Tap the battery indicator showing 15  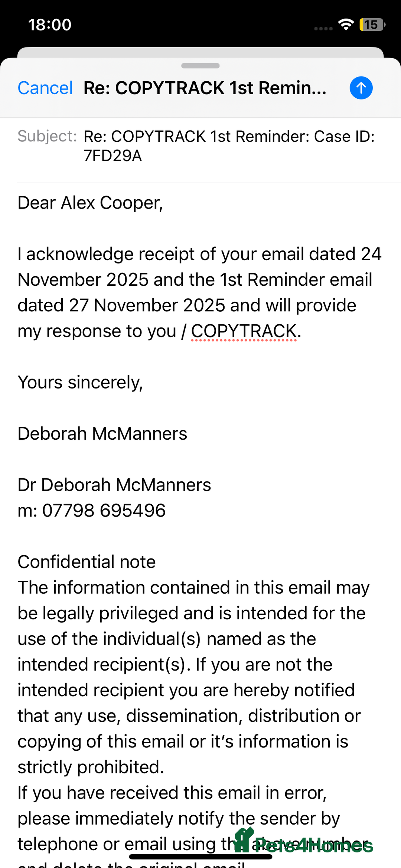[372, 25]
